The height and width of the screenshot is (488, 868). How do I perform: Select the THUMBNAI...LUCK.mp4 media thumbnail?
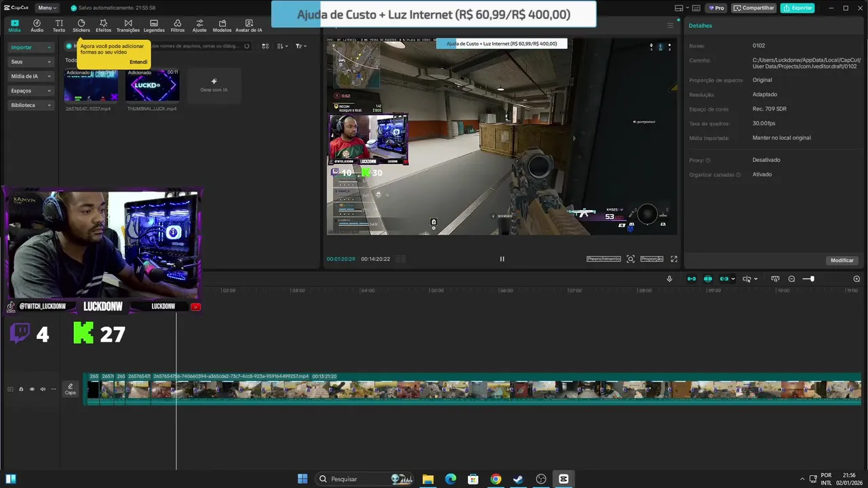click(x=153, y=85)
